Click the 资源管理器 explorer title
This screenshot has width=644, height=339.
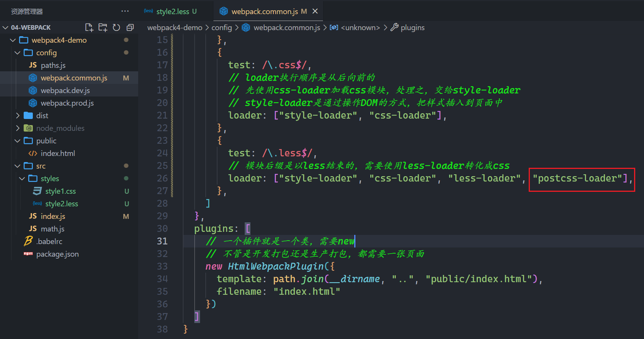(x=27, y=11)
